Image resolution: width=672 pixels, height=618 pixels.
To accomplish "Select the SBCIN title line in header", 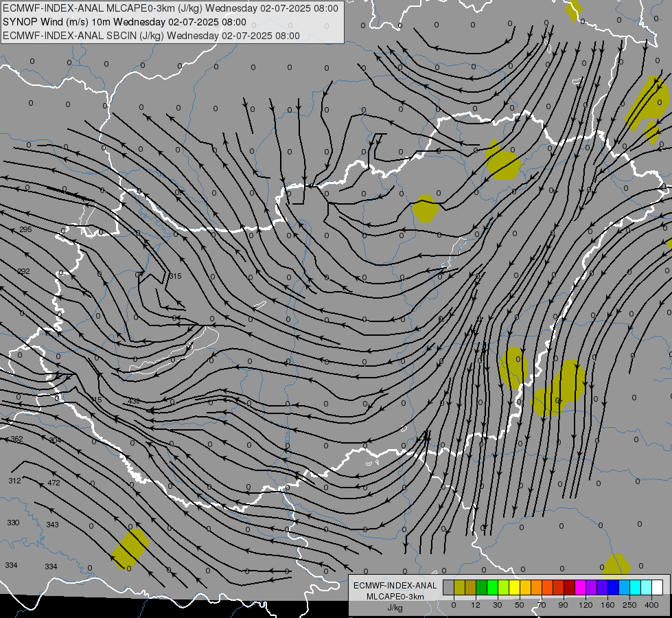I will (151, 36).
